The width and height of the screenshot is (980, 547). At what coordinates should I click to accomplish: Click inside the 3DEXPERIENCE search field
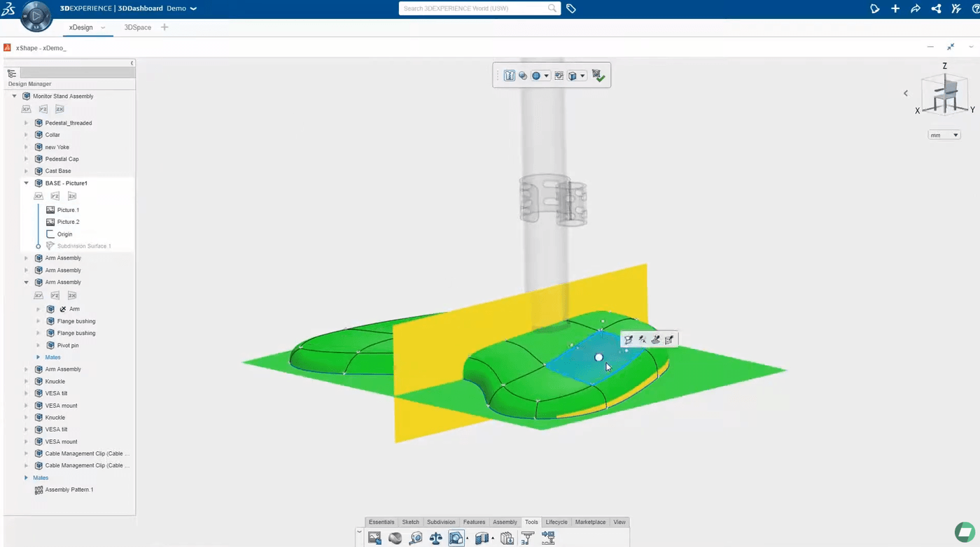click(479, 8)
